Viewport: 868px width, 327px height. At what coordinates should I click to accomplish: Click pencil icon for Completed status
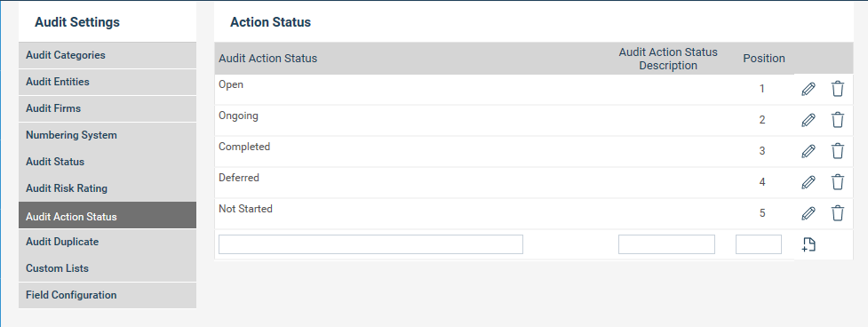(x=808, y=150)
